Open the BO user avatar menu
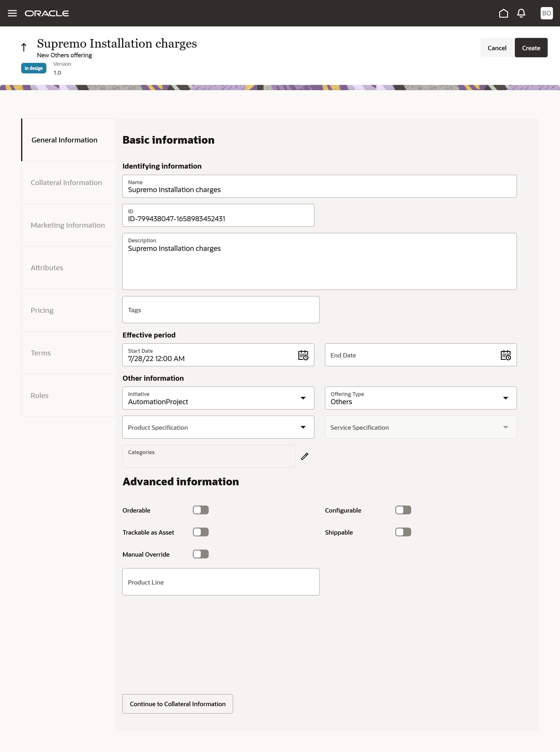The image size is (560, 752). (x=546, y=13)
